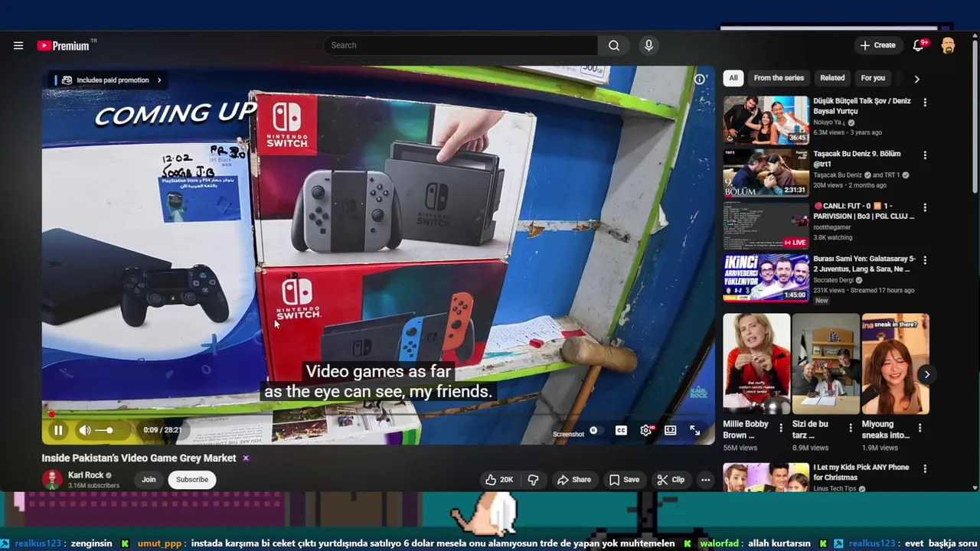The width and height of the screenshot is (980, 551).
Task: Create a Clip of this video
Action: 671,480
